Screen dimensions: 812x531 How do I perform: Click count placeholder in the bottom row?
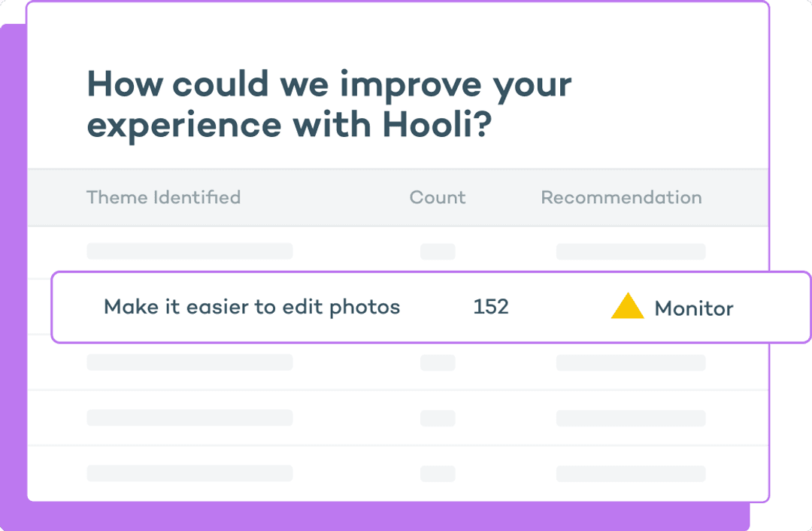click(438, 473)
